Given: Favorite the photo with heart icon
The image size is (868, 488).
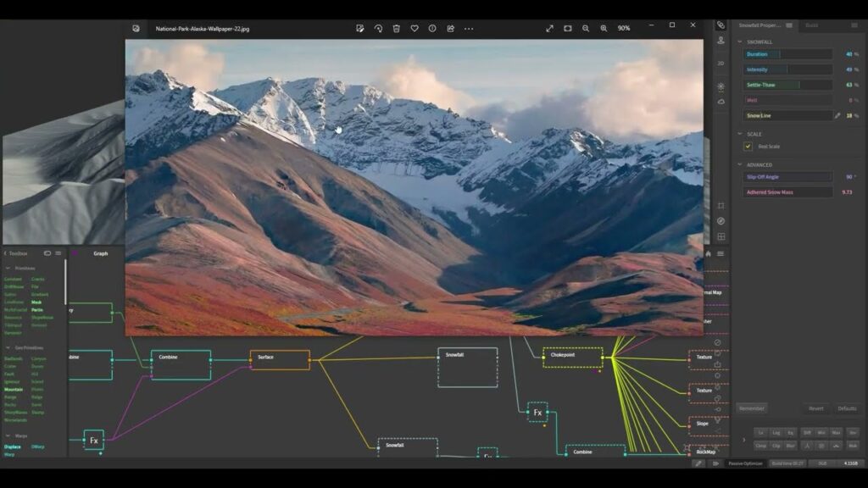Looking at the screenshot, I should coord(414,28).
